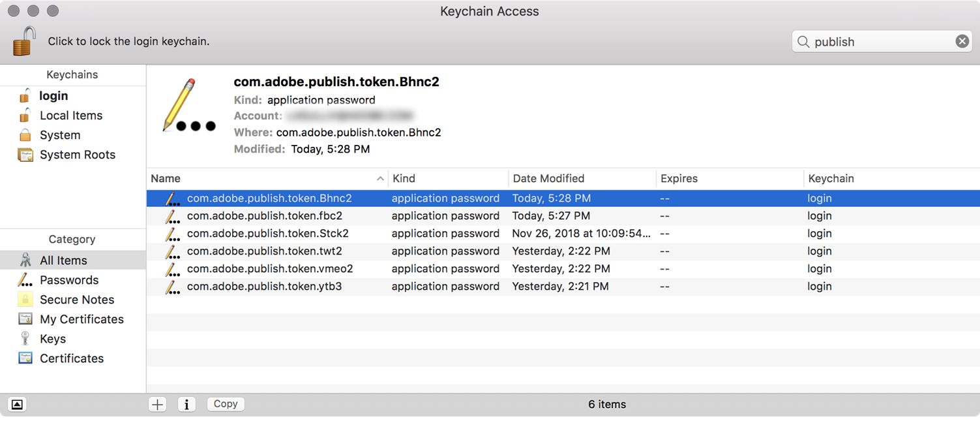The width and height of the screenshot is (980, 423).
Task: Sort by the Date Modified column
Action: (x=548, y=178)
